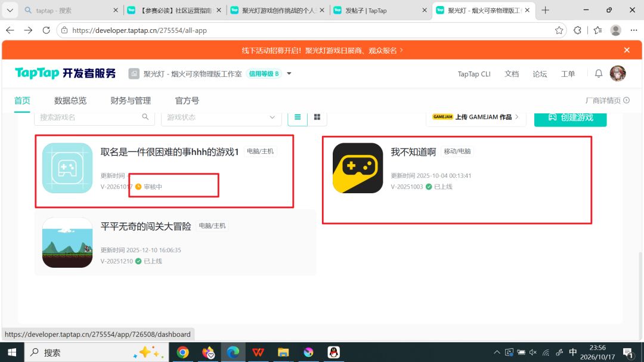
Task: Switch to 发帖子 | TapTap browser tab
Action: coord(380,10)
